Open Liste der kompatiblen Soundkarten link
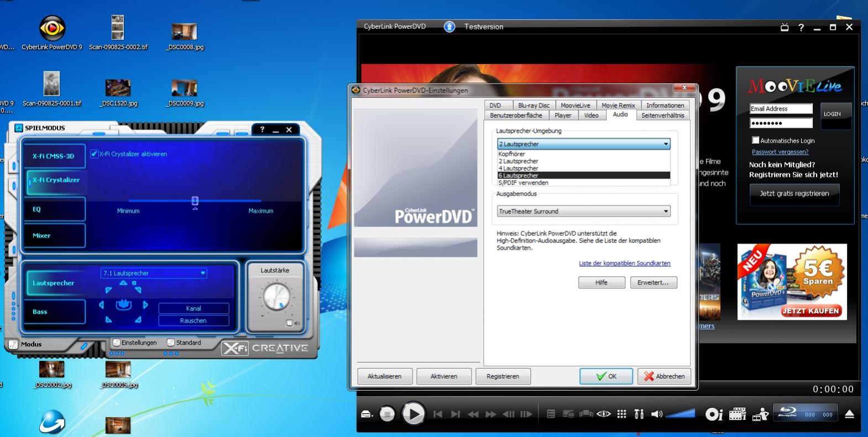Screen dimensions: 868x437 (x=625, y=264)
